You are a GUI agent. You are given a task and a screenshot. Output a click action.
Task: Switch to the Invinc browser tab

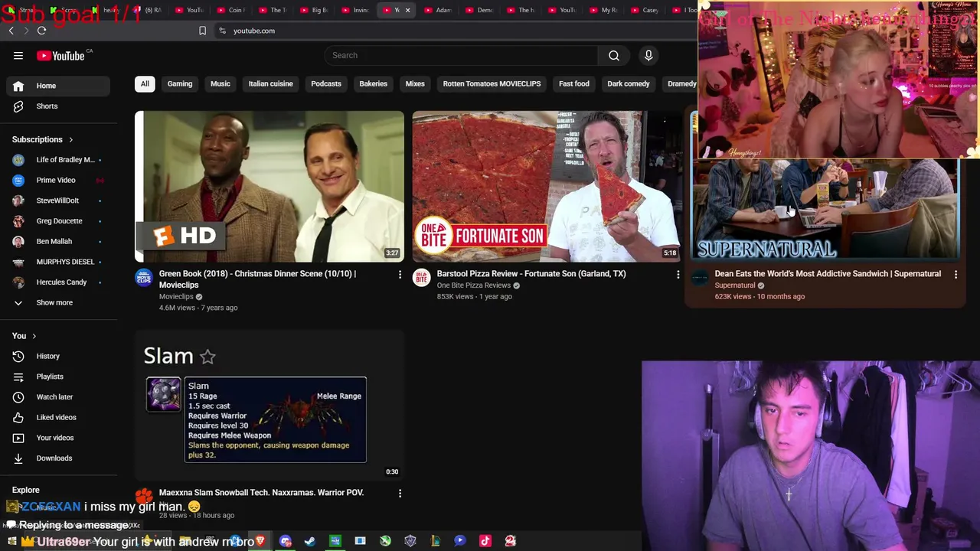(355, 10)
